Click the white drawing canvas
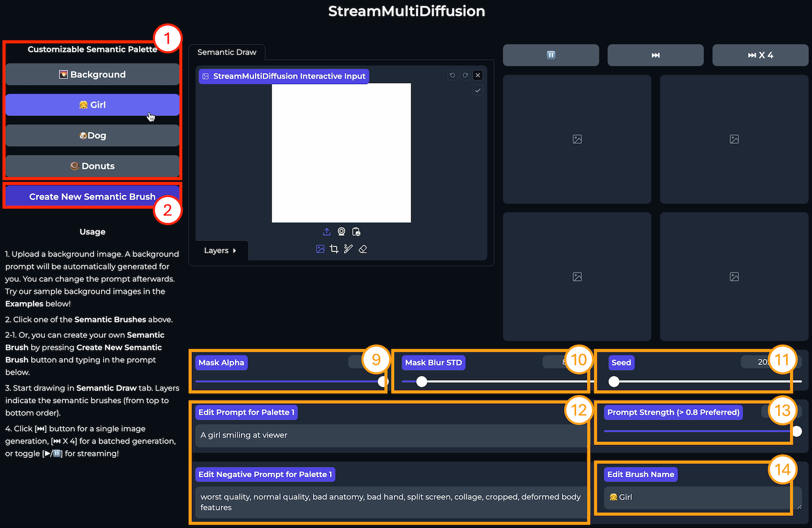The height and width of the screenshot is (528, 812). [342, 153]
